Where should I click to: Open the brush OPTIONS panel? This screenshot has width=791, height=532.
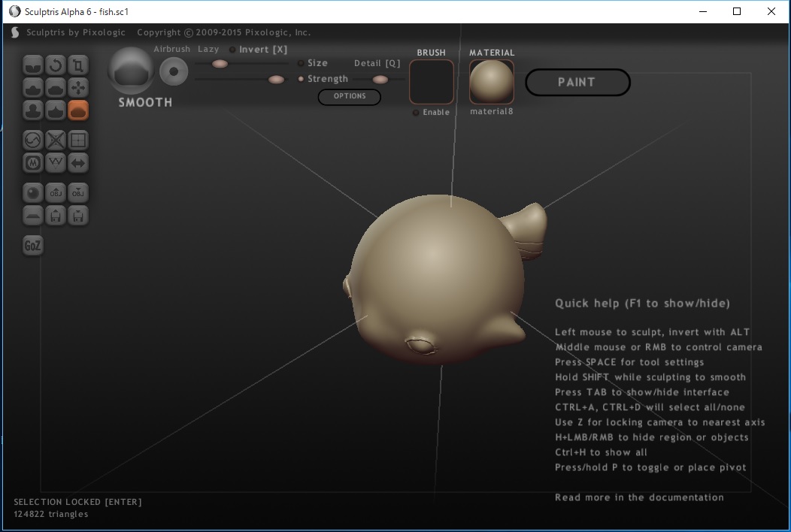pos(349,97)
